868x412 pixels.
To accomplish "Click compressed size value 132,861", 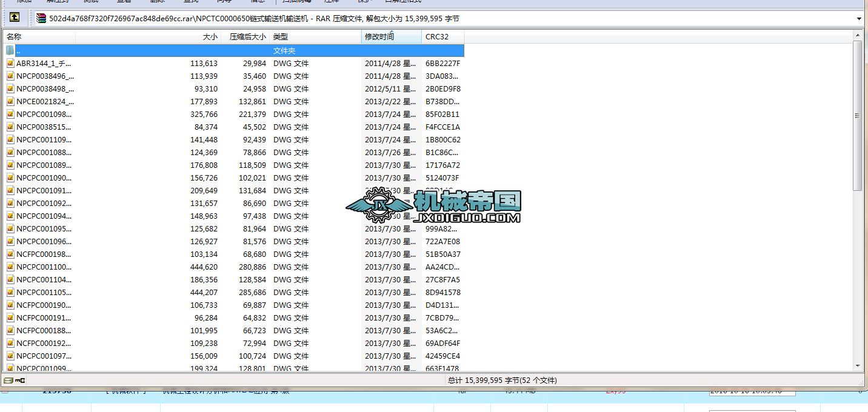I will pos(253,102).
